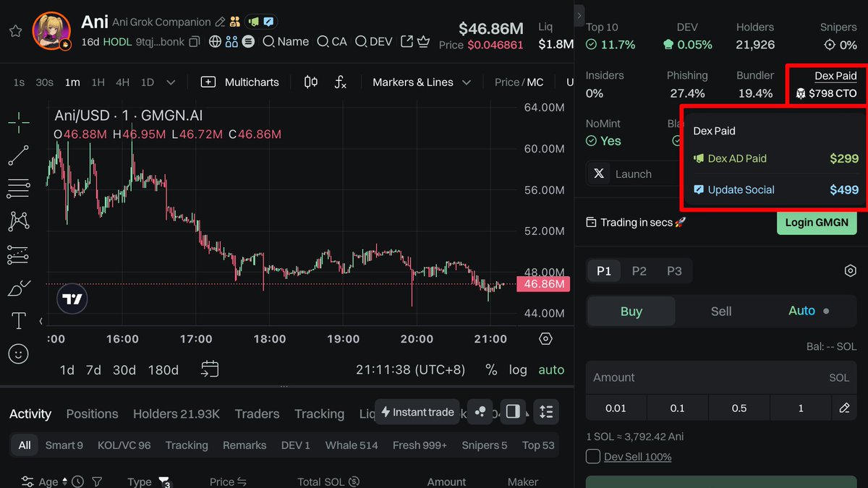Image resolution: width=868 pixels, height=488 pixels.
Task: Star Ani as a favorite token
Action: [15, 31]
